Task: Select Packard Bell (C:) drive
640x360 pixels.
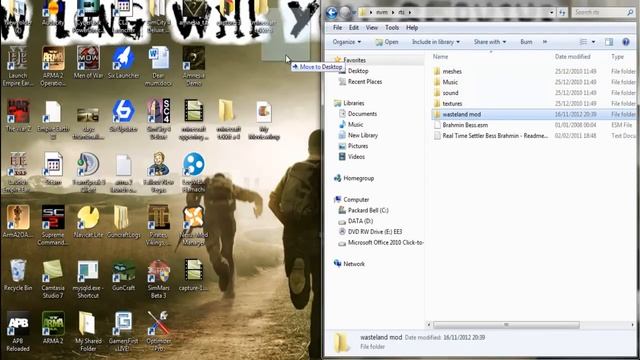Action: coord(368,210)
